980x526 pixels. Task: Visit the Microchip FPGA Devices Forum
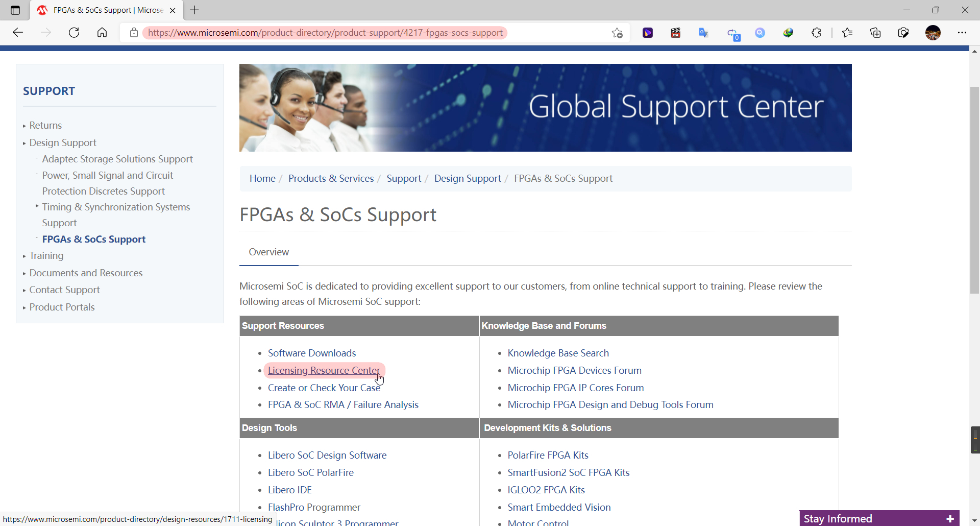[574, 370]
